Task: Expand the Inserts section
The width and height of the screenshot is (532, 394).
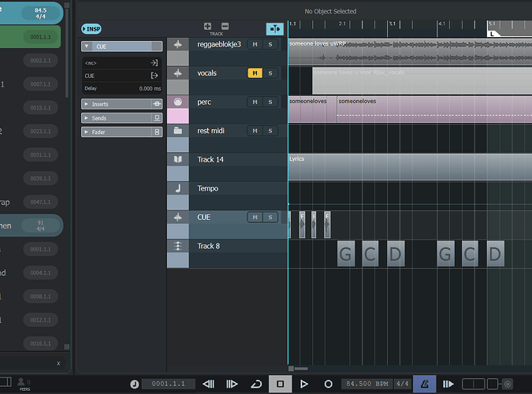Action: pyautogui.click(x=86, y=104)
